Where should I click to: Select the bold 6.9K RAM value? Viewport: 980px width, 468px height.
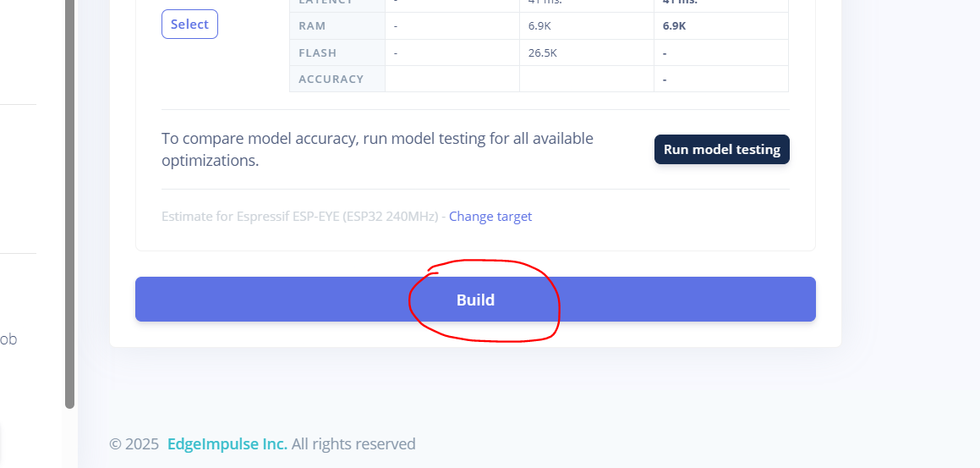point(674,26)
